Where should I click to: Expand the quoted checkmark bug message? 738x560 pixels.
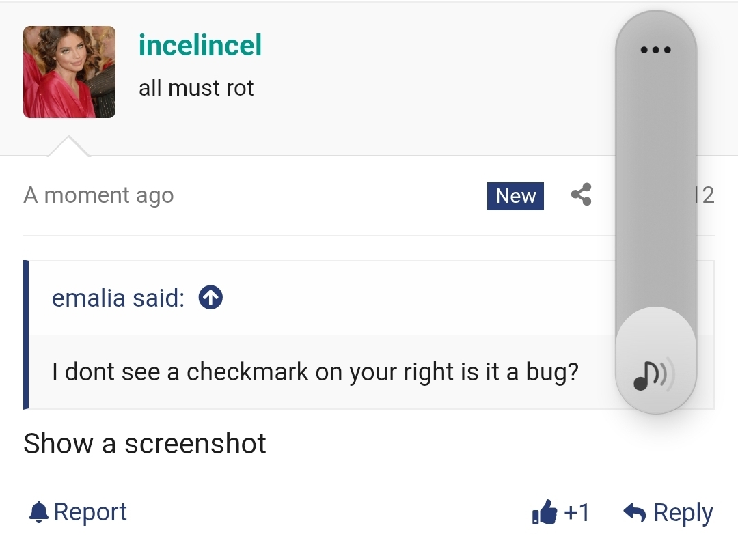point(315,372)
